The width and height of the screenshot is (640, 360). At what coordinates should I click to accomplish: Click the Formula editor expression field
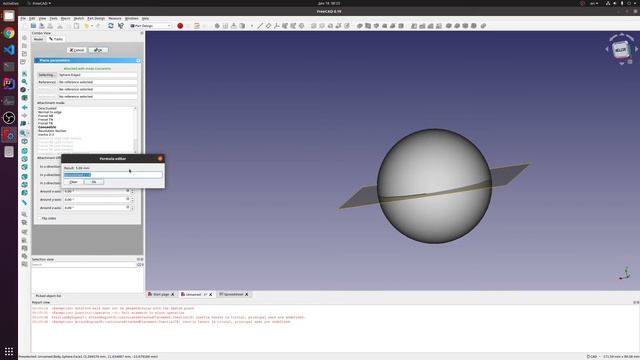click(x=113, y=175)
